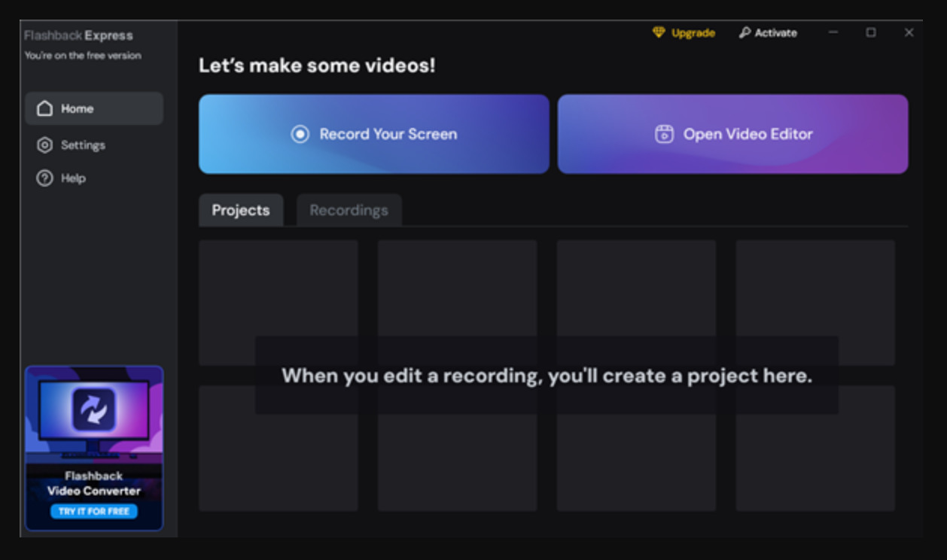Switch to the Projects tab

241,210
